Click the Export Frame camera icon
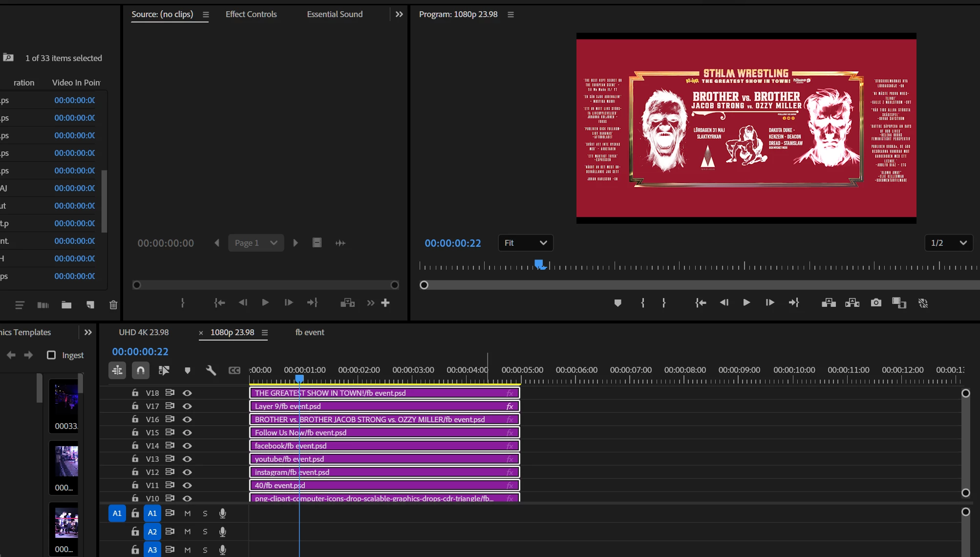The width and height of the screenshot is (980, 557). (x=876, y=303)
